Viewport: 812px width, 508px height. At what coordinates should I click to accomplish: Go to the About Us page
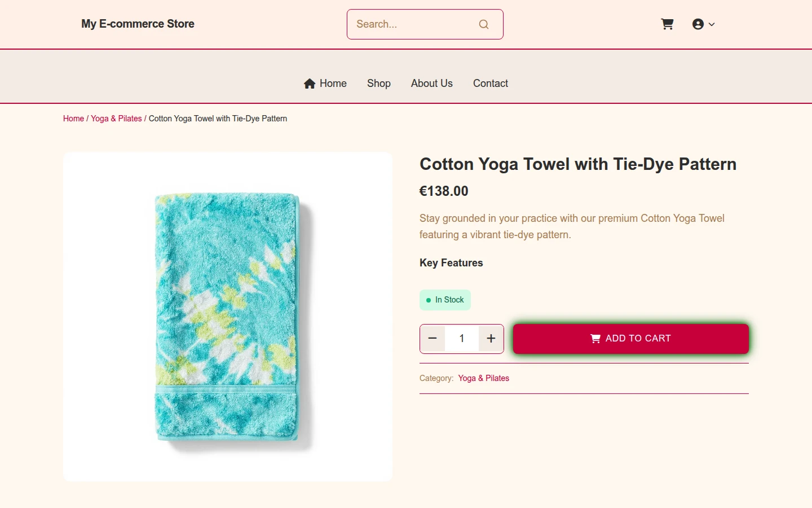pyautogui.click(x=432, y=84)
